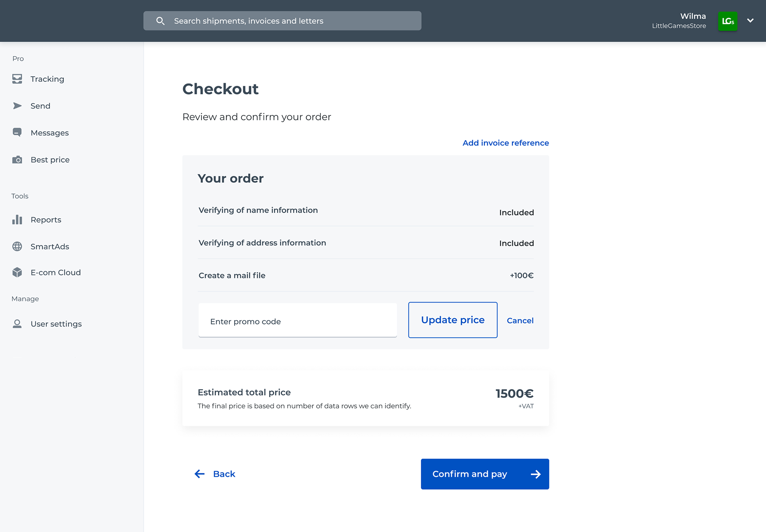The image size is (766, 532).
Task: Click the Tracking inbox icon
Action: coord(17,79)
